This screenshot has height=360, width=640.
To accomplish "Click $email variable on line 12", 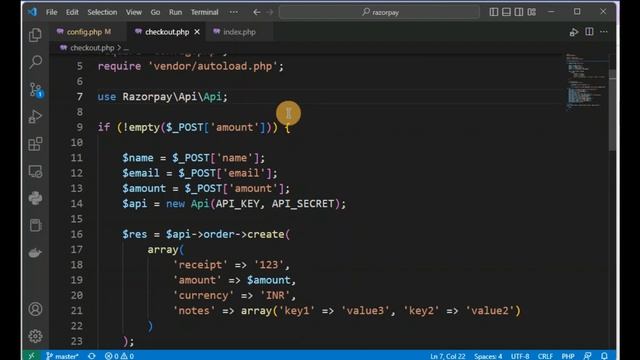I will coord(141,173).
